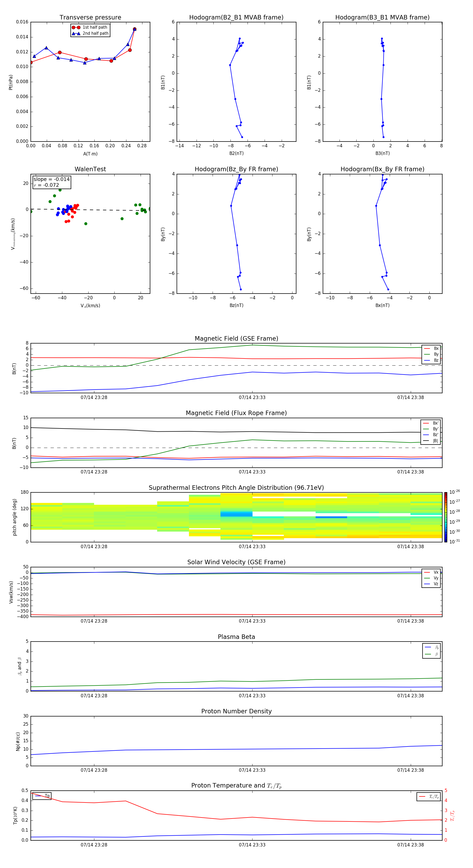Click the '10^-31' colorbar tick label
The image size is (473, 868).
click(455, 542)
